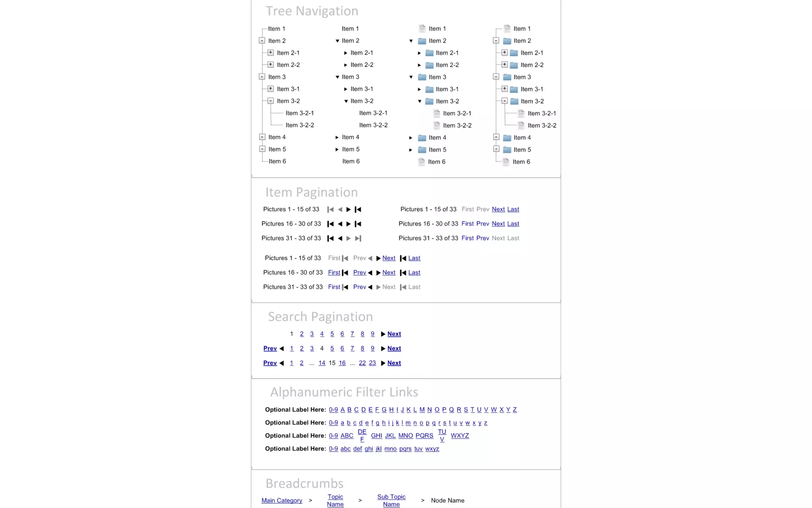Viewport: 812px width, 508px height.
Task: Expand Item 4 triangle in text-only second tree
Action: [x=337, y=137]
